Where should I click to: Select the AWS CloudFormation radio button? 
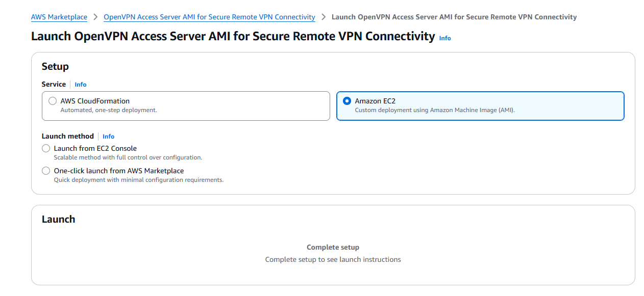tap(53, 101)
